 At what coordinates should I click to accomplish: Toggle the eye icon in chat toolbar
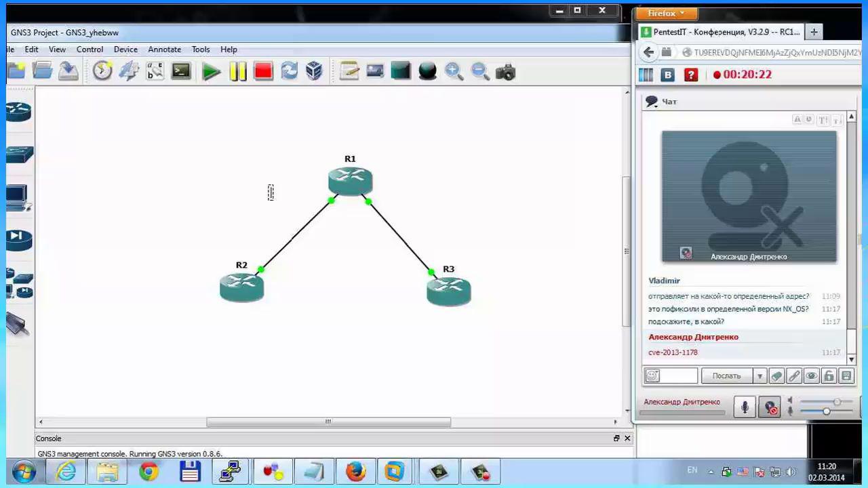811,375
